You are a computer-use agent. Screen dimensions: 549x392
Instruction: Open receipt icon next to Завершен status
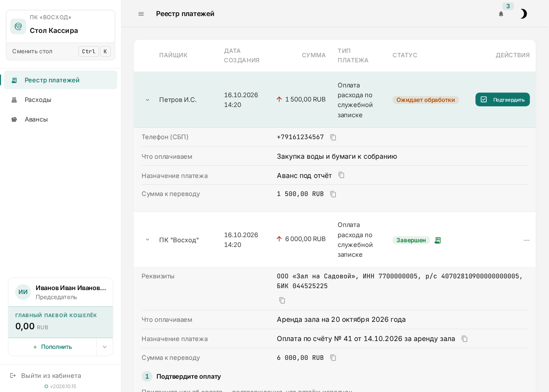[x=438, y=240]
